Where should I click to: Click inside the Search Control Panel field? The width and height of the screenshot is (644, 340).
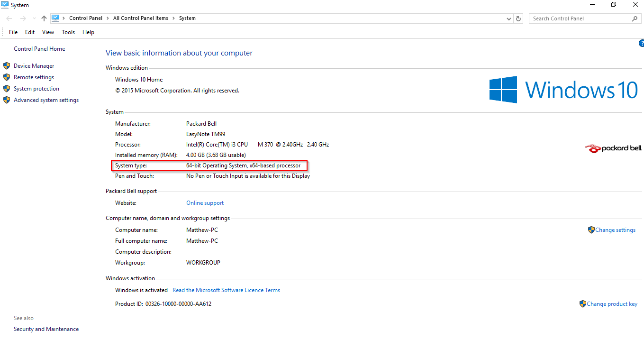point(581,18)
